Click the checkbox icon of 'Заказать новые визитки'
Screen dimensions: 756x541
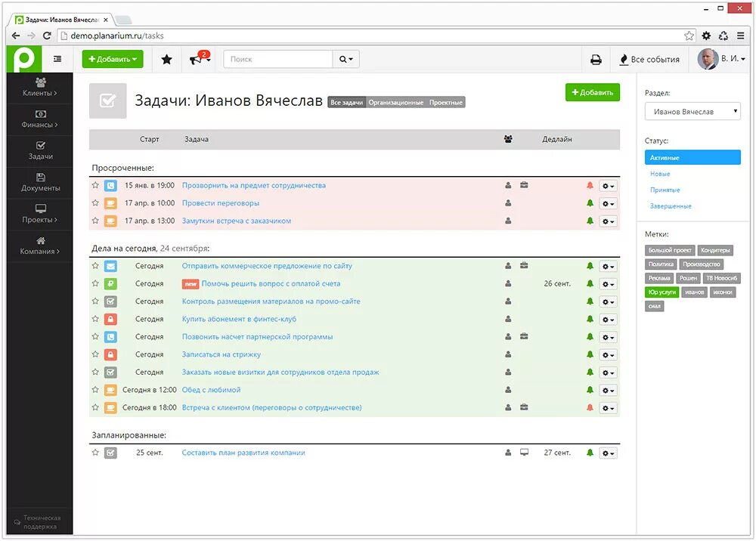[110, 373]
